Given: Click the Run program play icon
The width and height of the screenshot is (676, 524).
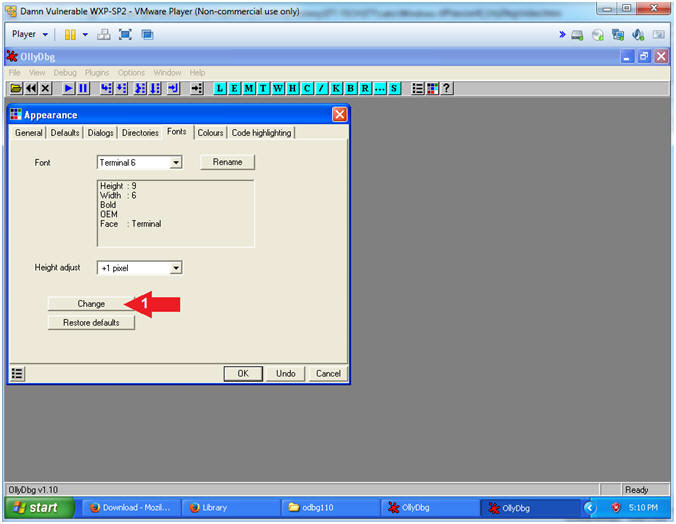Looking at the screenshot, I should pyautogui.click(x=68, y=88).
